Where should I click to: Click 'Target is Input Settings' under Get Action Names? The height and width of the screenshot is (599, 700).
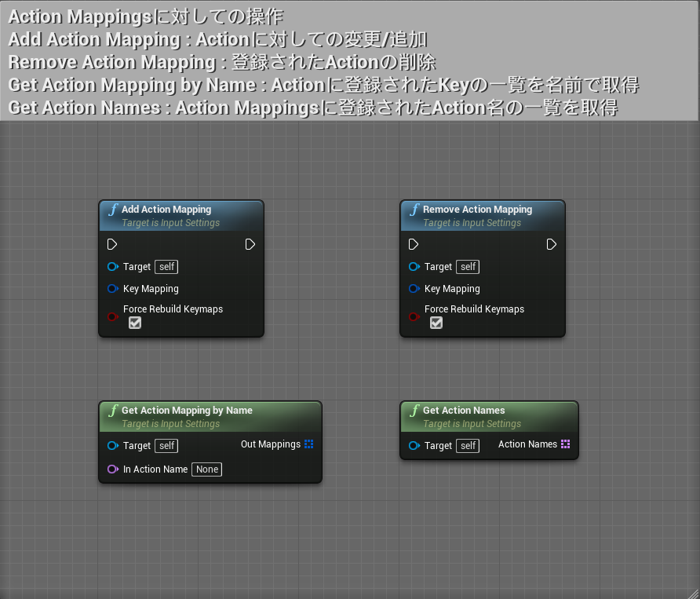(472, 423)
